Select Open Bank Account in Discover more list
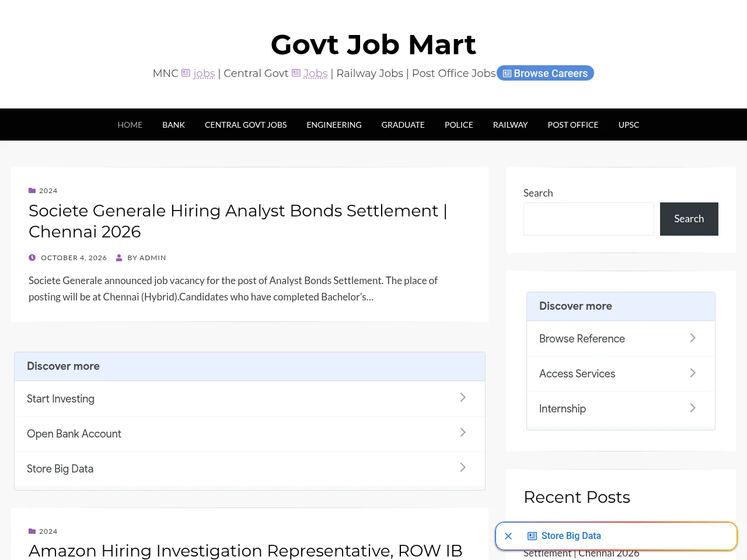Viewport: 747px width, 560px height. click(x=74, y=434)
